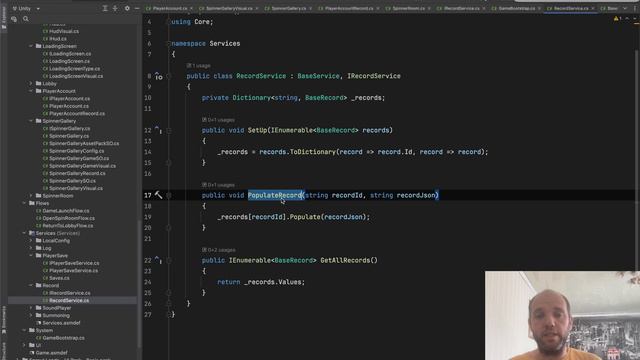The image size is (640, 360).
Task: Expand the Summoning folder
Action: (x=31, y=315)
